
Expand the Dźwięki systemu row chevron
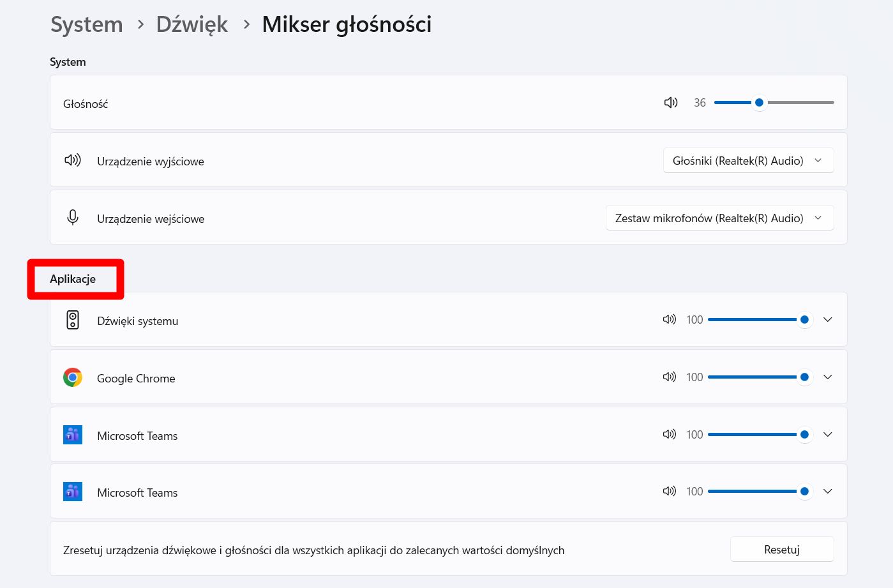click(x=828, y=319)
